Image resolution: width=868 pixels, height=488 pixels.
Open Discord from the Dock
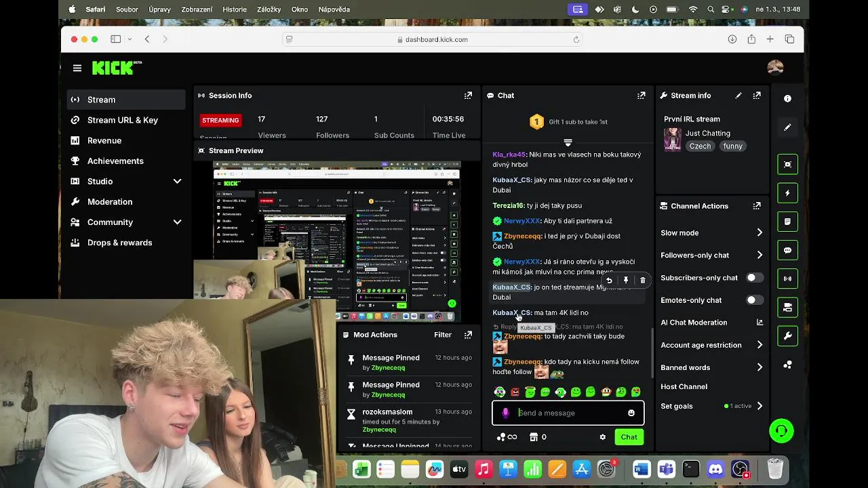(716, 469)
